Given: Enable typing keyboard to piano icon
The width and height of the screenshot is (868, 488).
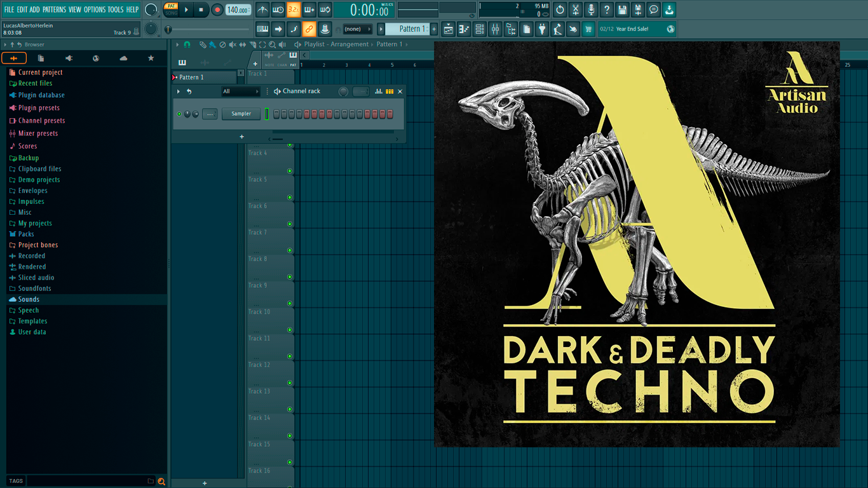Looking at the screenshot, I should (262, 29).
